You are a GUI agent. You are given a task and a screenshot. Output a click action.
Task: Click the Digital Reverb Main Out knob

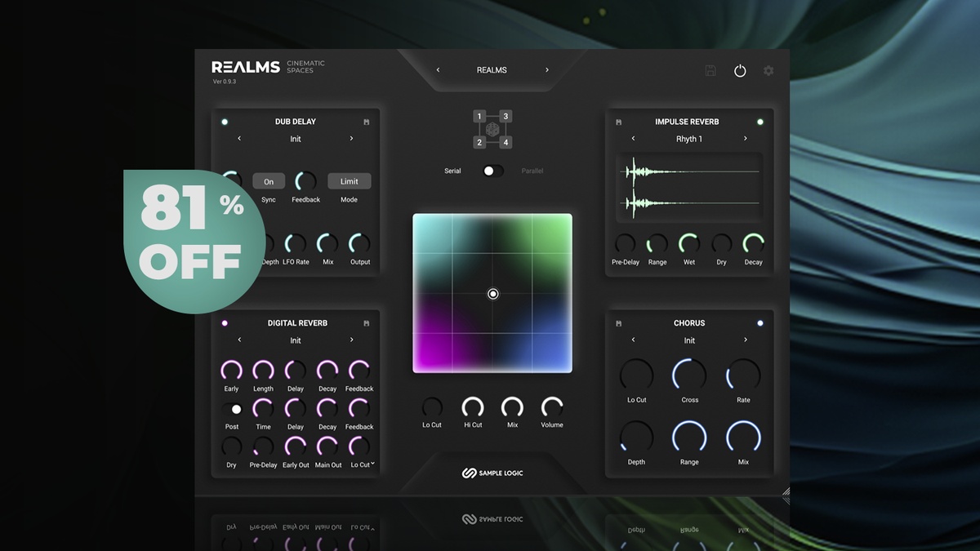pyautogui.click(x=327, y=447)
